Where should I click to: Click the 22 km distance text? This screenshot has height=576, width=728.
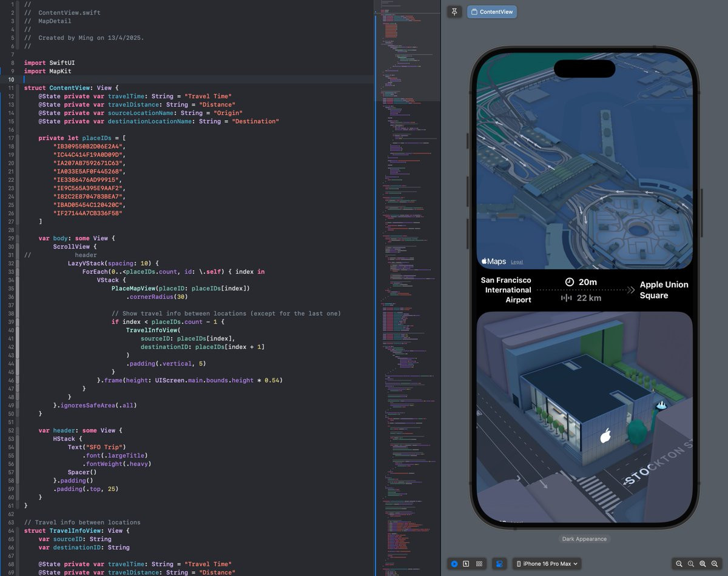pyautogui.click(x=589, y=298)
